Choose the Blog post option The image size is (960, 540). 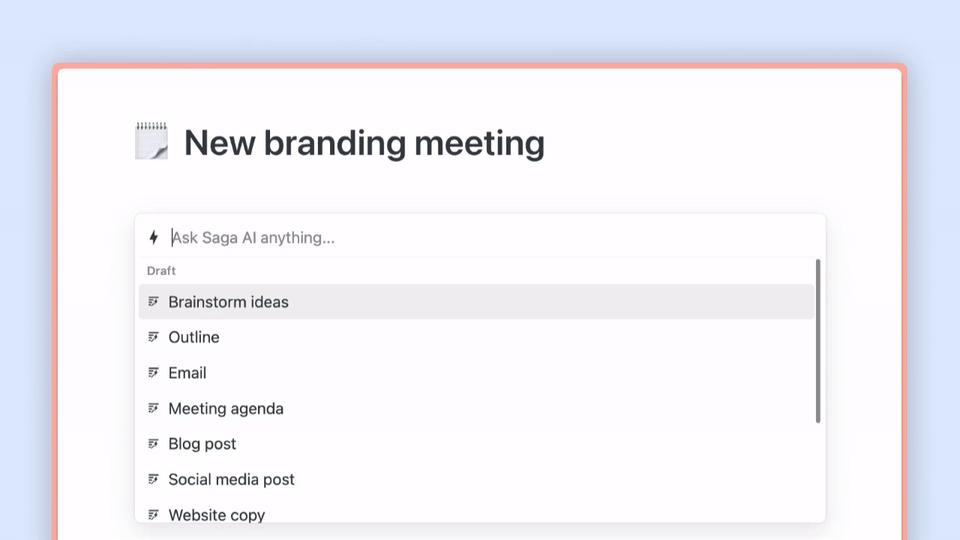[x=203, y=444]
